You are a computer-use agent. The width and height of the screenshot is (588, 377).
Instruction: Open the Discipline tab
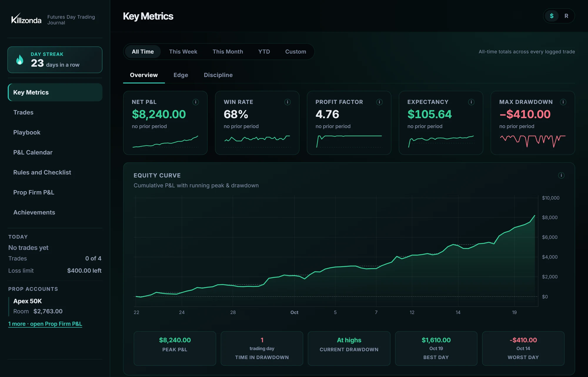tap(218, 75)
